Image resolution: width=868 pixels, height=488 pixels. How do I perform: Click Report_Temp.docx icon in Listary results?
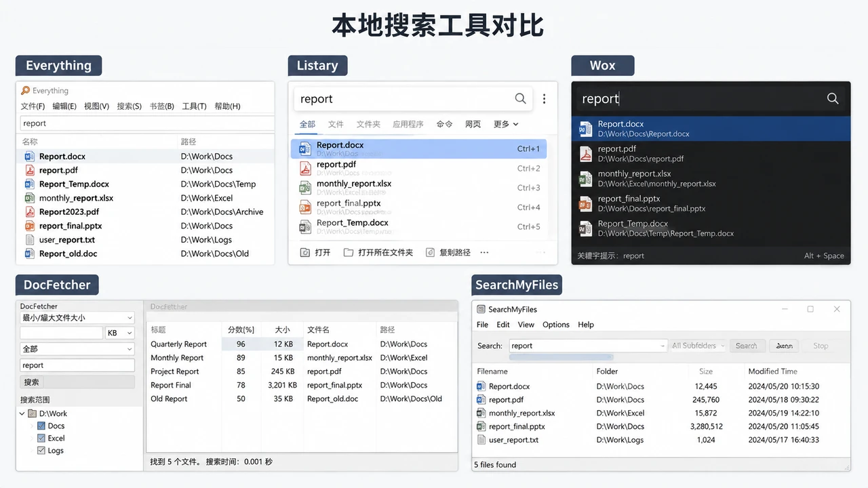tap(305, 227)
